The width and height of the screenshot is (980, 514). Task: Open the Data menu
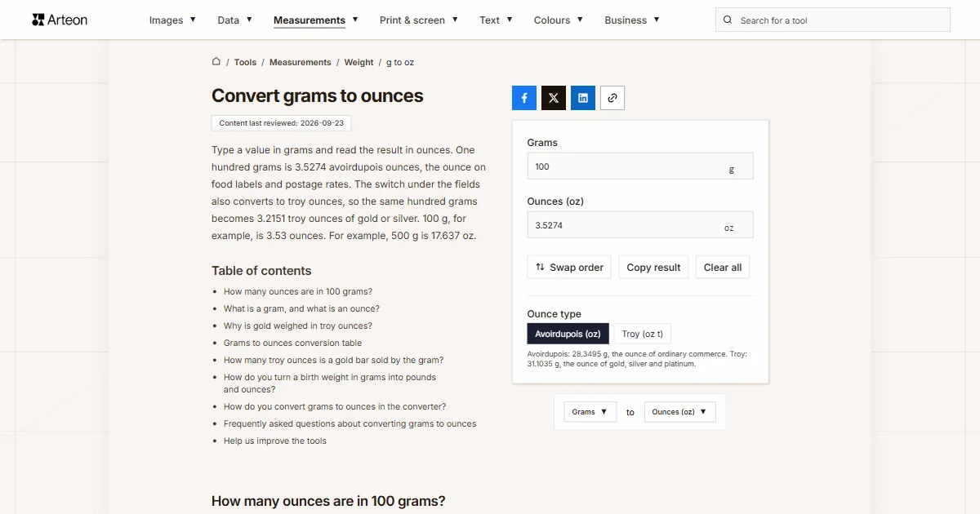pos(234,20)
